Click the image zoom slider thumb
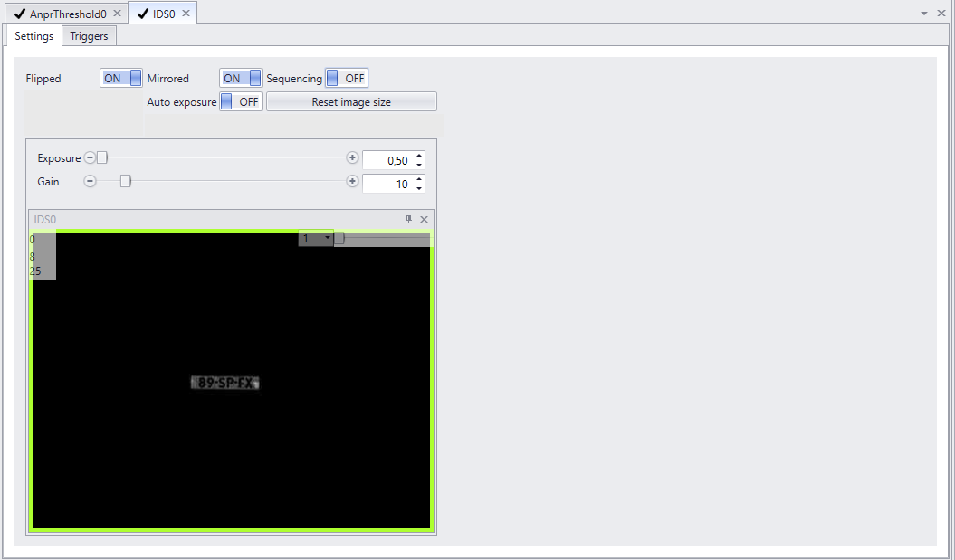 pyautogui.click(x=339, y=239)
